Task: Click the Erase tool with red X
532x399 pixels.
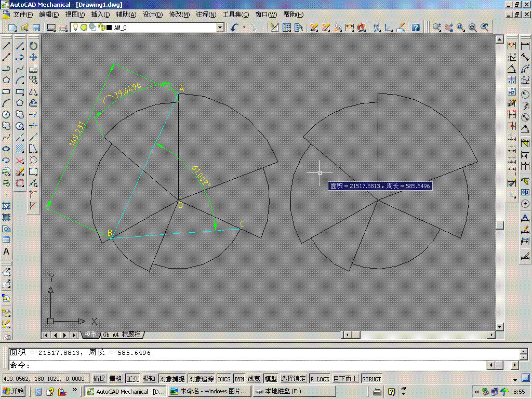Action: 20,160
